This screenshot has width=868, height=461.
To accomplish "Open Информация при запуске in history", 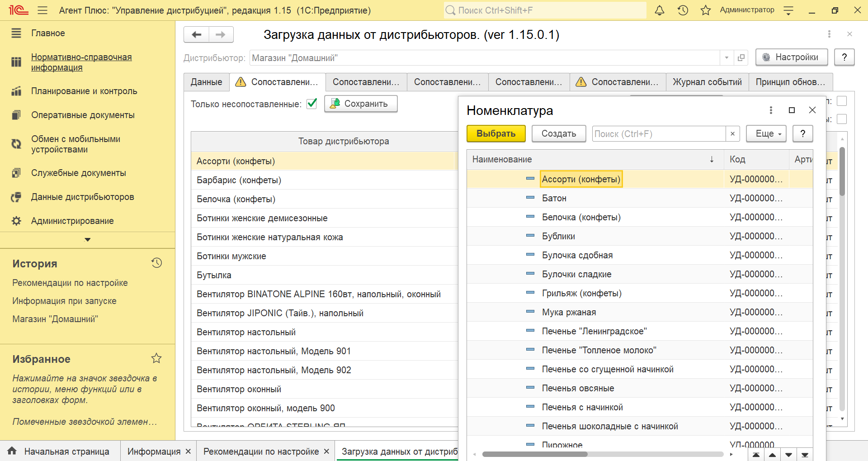I will click(64, 301).
